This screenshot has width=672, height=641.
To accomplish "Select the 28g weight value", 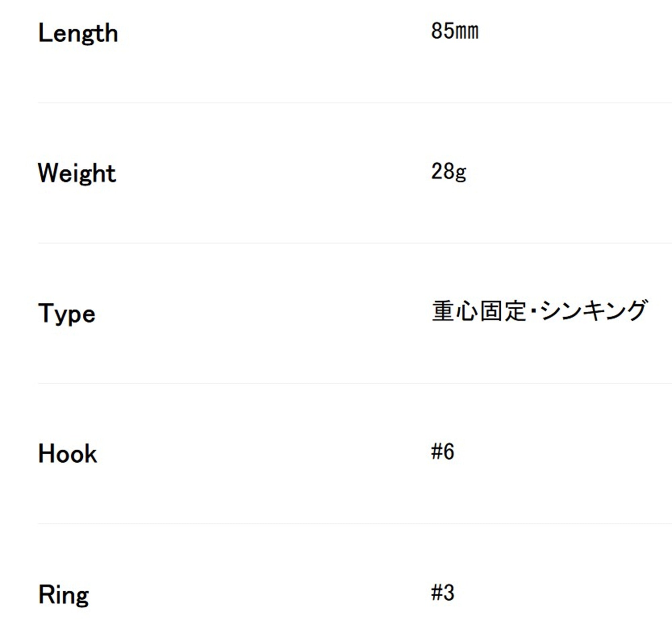I will point(449,172).
